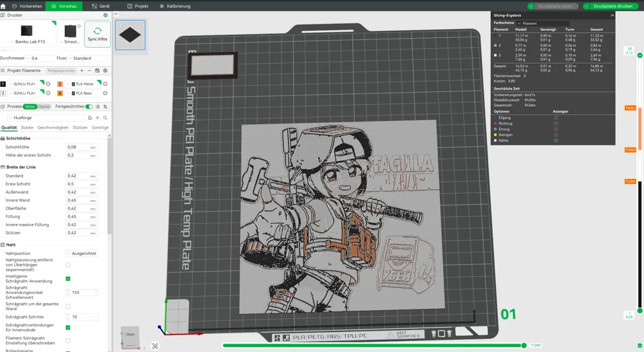
Task: Open the Smooth plate type dropdown
Action: [70, 42]
